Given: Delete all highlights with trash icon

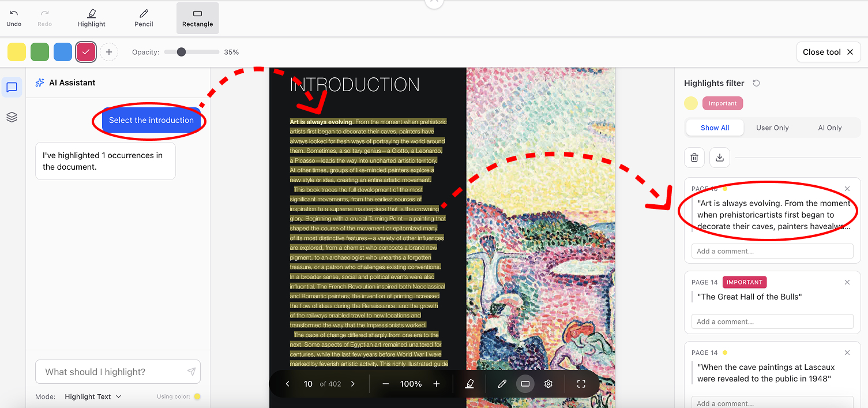Looking at the screenshot, I should click(694, 158).
